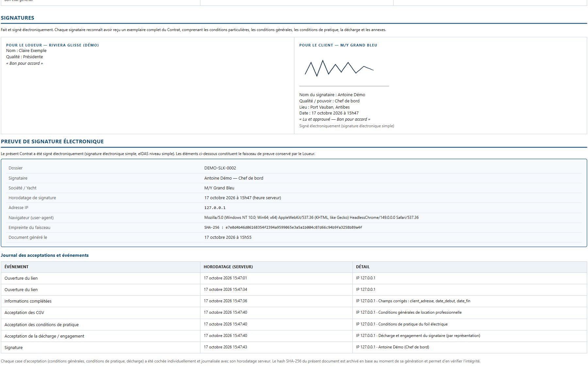Click 'Journal des acceptations et événements' heading

click(44, 255)
